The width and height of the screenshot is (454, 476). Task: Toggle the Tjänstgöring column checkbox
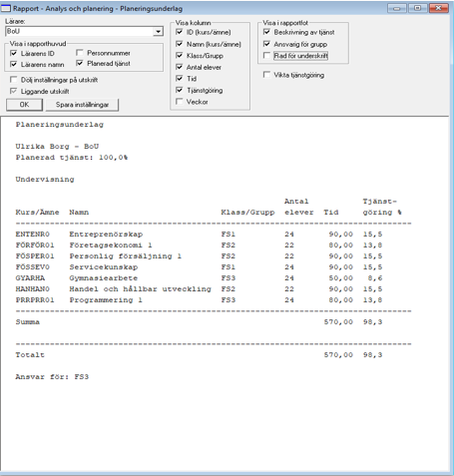coord(180,90)
